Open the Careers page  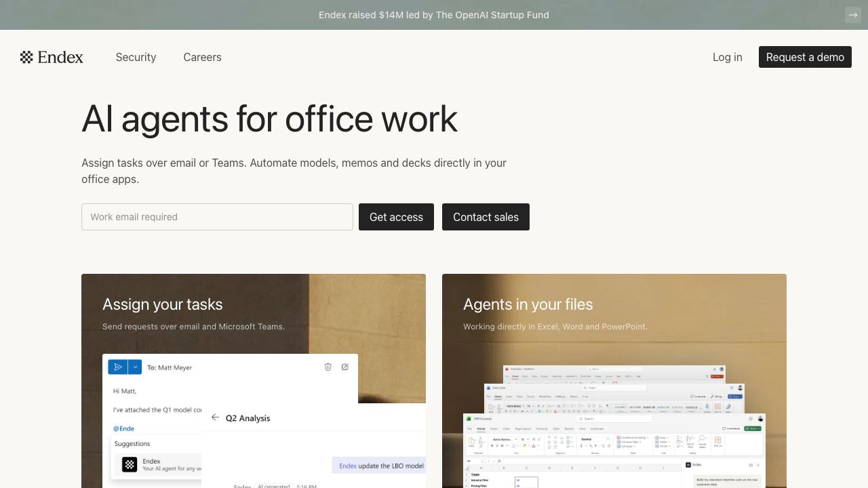[202, 57]
